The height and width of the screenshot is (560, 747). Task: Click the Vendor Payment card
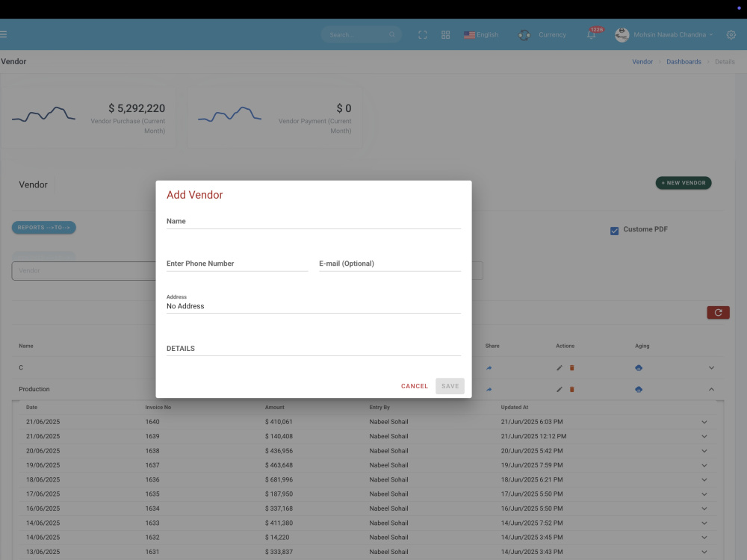coord(274,117)
